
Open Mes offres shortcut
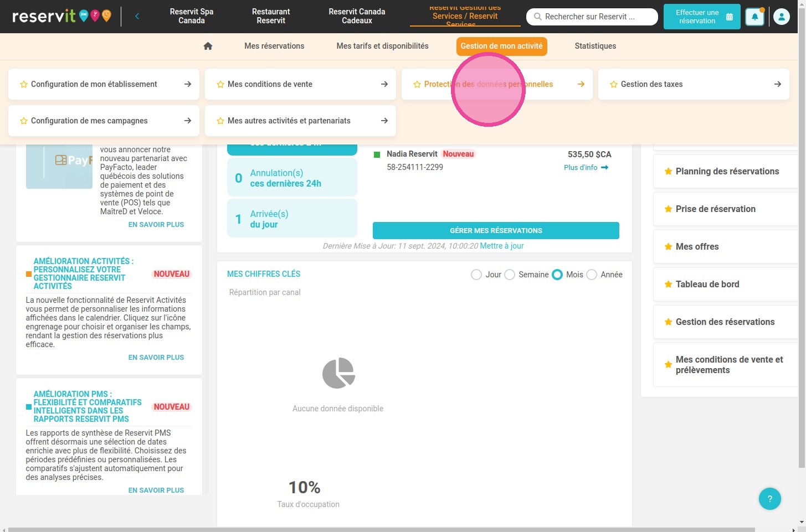click(x=726, y=246)
